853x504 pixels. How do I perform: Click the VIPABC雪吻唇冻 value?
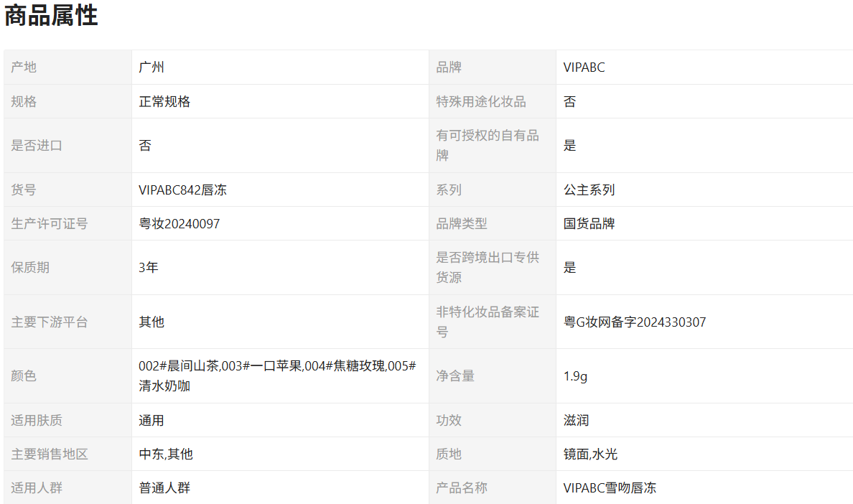[610, 487]
